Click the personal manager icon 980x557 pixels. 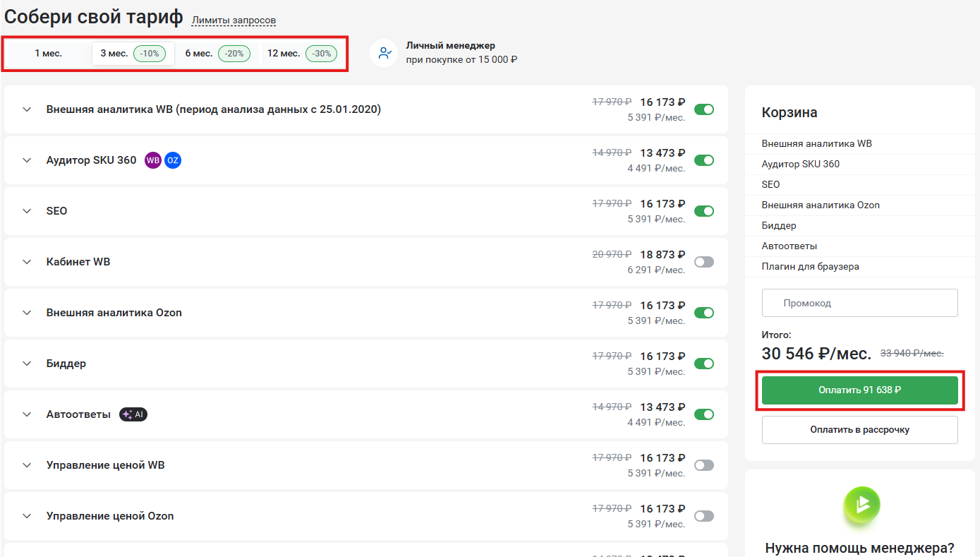(385, 53)
